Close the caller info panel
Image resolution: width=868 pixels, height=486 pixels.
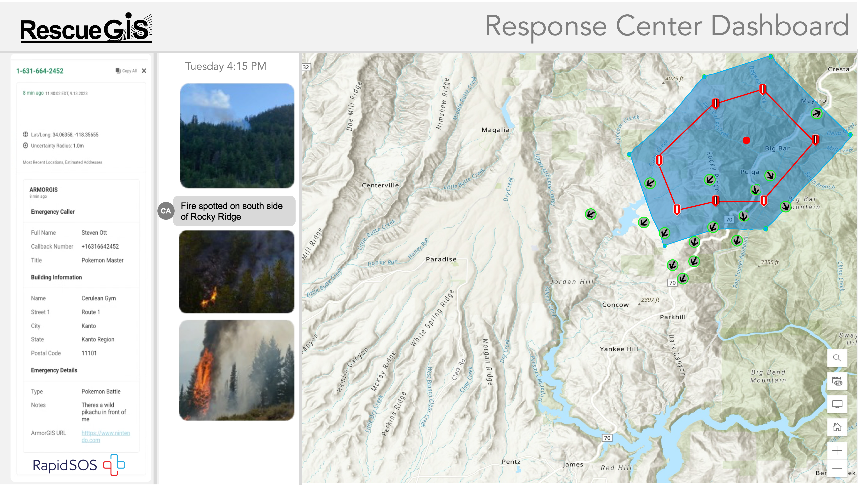pyautogui.click(x=144, y=70)
